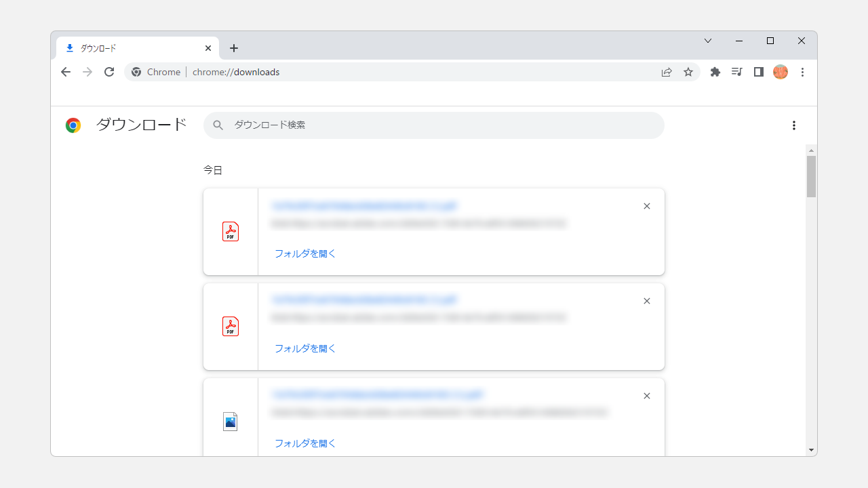The width and height of the screenshot is (868, 488).
Task: Click the 今日 date heading
Action: coord(213,170)
